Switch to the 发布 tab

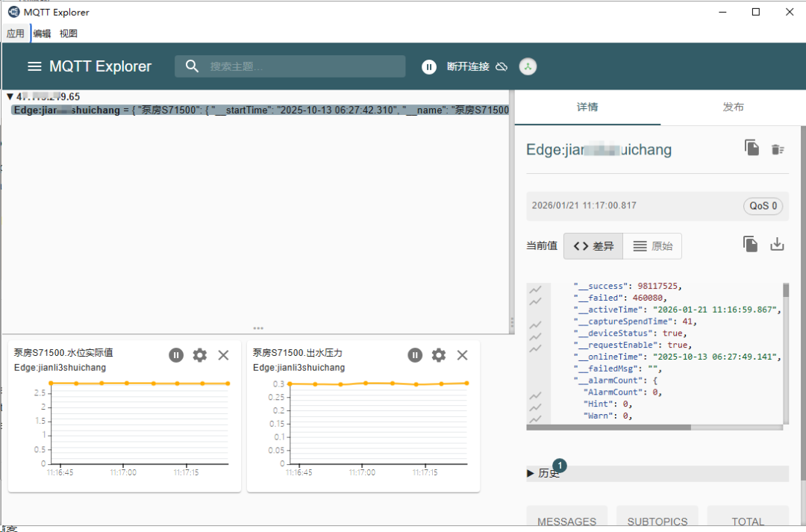[x=733, y=107]
